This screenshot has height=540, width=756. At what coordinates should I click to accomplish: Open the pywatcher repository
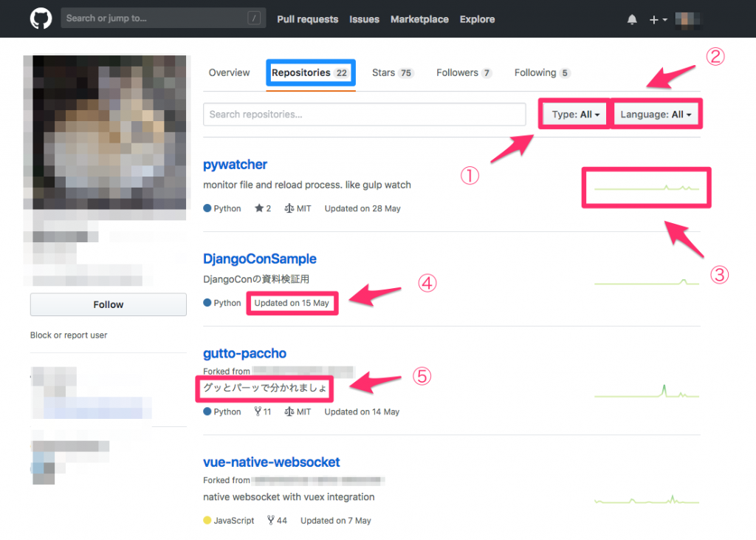[235, 164]
